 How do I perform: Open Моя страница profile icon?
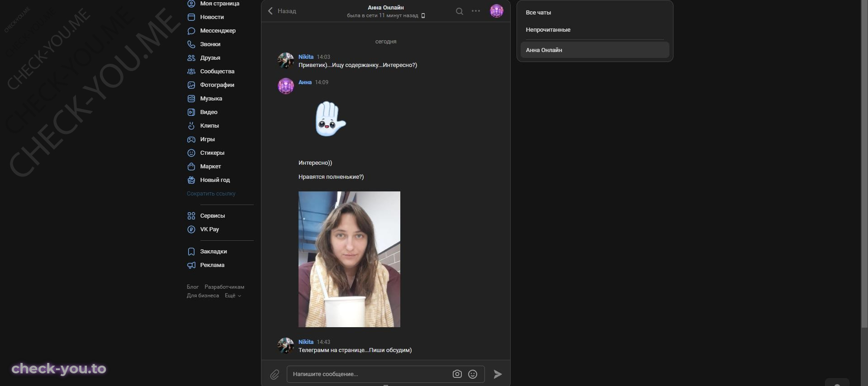click(191, 4)
